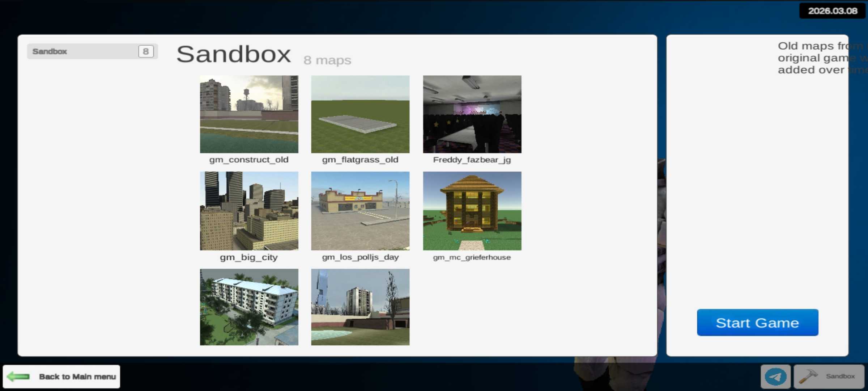Image resolution: width=868 pixels, height=391 pixels.
Task: Select the gm_flatgrass_old map thumbnail
Action: [x=360, y=114]
